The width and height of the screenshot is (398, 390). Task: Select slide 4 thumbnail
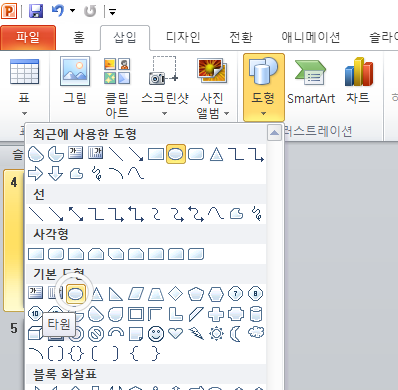tap(13, 240)
